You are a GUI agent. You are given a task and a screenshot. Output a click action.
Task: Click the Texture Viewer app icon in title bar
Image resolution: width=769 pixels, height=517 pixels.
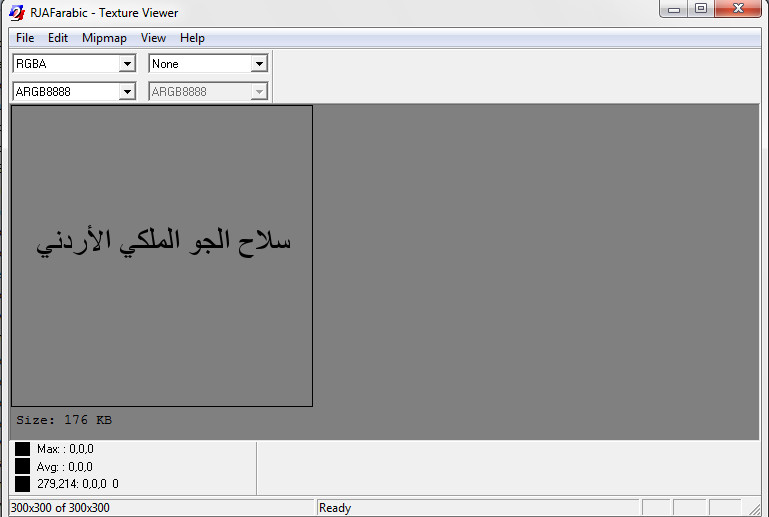tap(17, 13)
